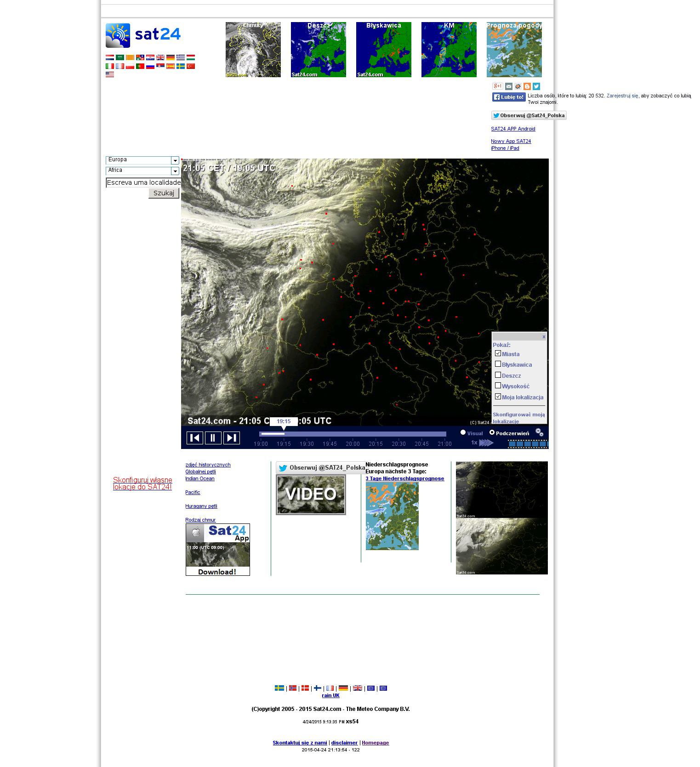The width and height of the screenshot is (700, 767).
Task: Open player settings gear icon
Action: 539,432
